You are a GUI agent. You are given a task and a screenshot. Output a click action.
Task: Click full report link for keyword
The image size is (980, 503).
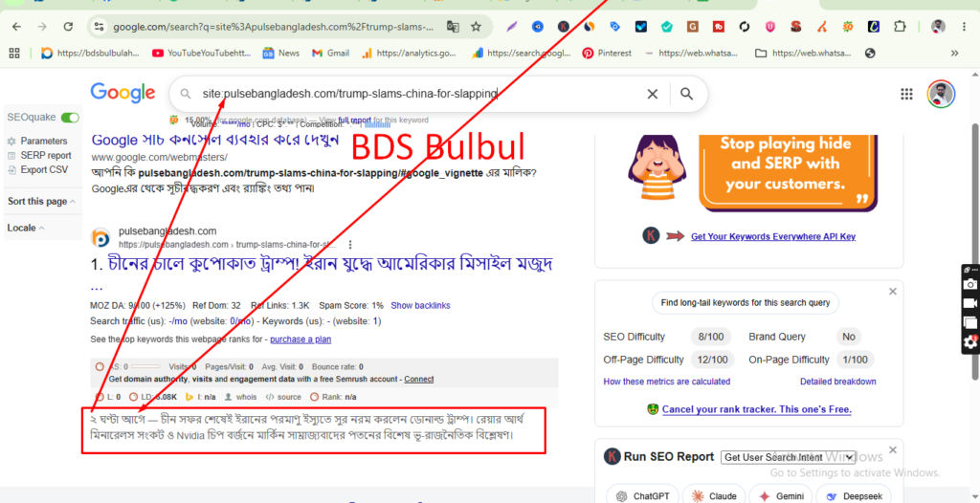(x=354, y=120)
